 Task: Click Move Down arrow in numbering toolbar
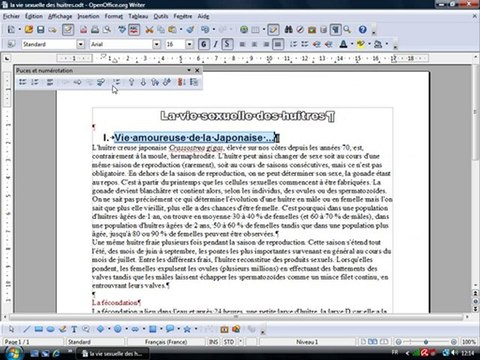pos(143,82)
